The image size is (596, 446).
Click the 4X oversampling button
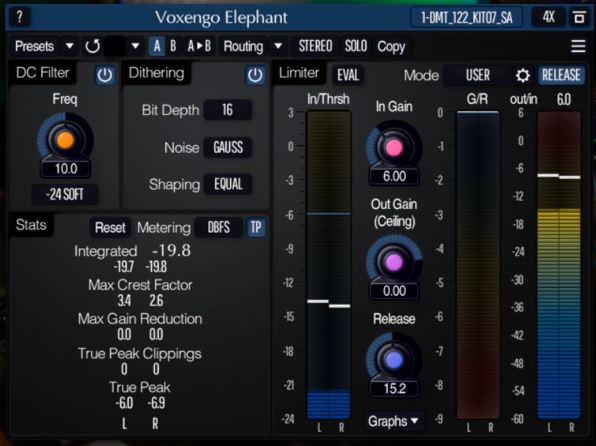[548, 17]
